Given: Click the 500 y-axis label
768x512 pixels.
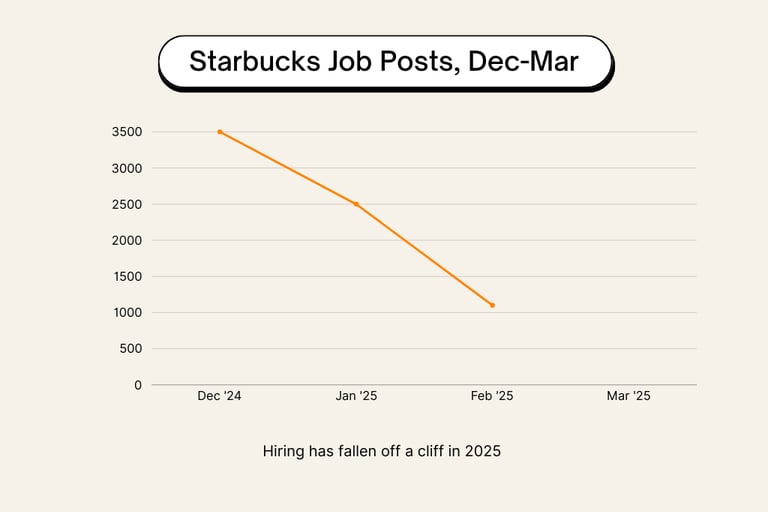Looking at the screenshot, I should point(130,348).
